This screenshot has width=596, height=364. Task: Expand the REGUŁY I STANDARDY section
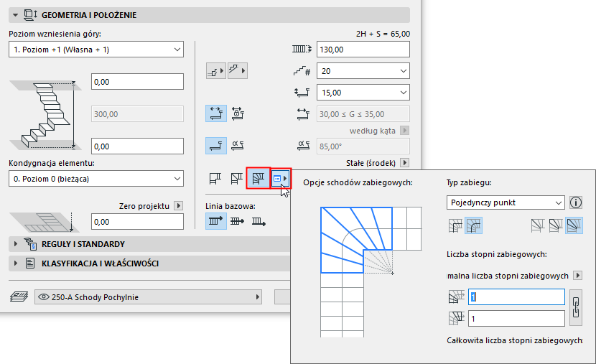tap(16, 244)
